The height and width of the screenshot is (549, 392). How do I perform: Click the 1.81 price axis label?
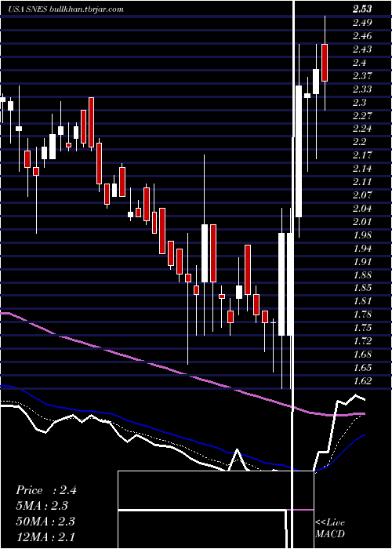(x=362, y=301)
